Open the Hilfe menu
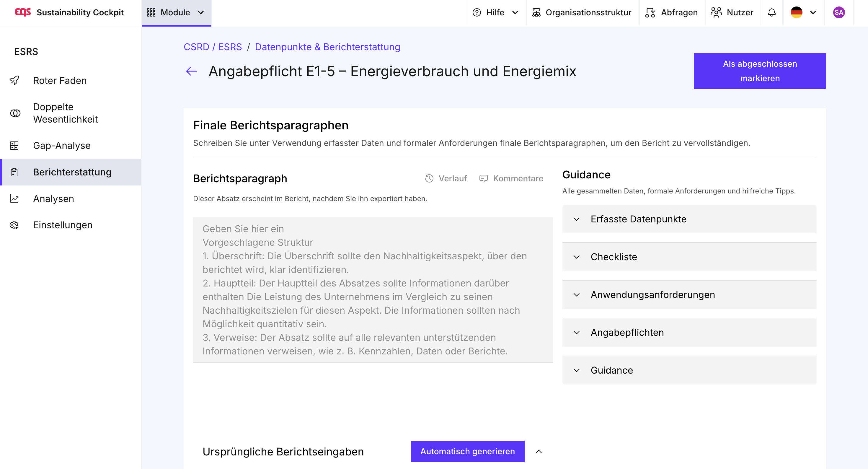Viewport: 868px width, 469px height. point(495,13)
